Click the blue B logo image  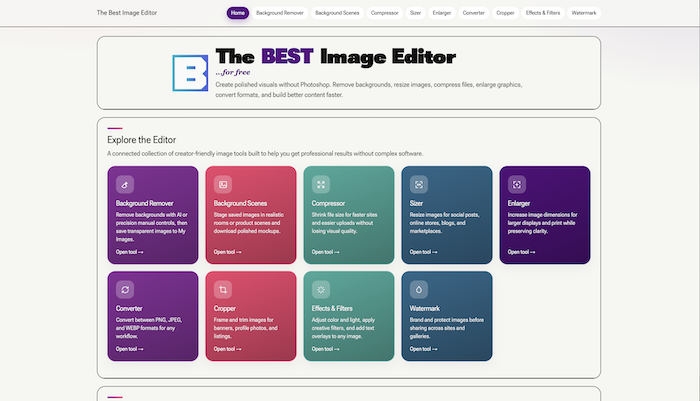coord(190,73)
